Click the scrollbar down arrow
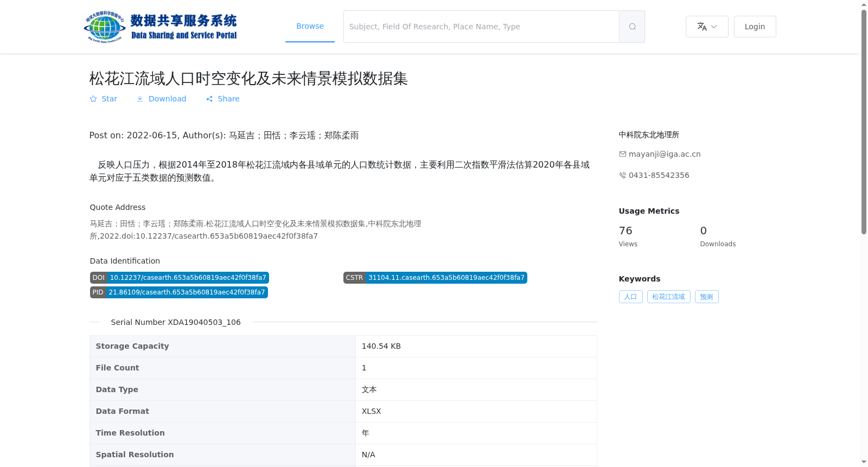Viewport: 868px width, 467px height. click(x=864, y=462)
